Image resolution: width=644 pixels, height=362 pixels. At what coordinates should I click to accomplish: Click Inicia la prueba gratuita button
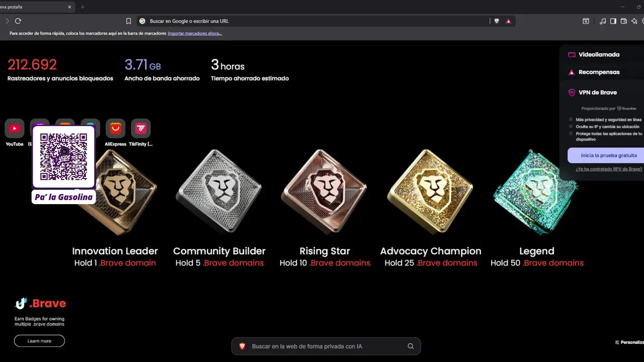(x=608, y=155)
